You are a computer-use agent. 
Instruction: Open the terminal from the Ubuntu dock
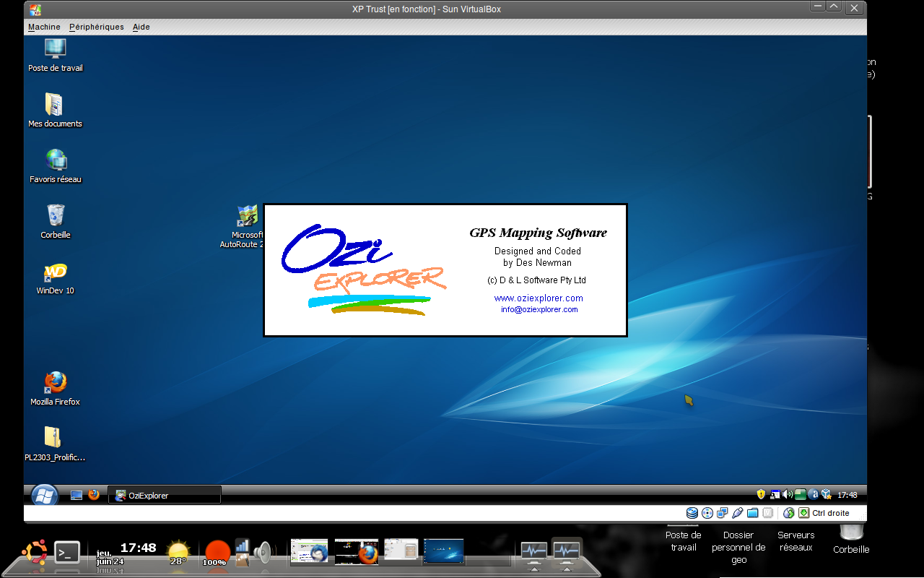[x=67, y=553]
